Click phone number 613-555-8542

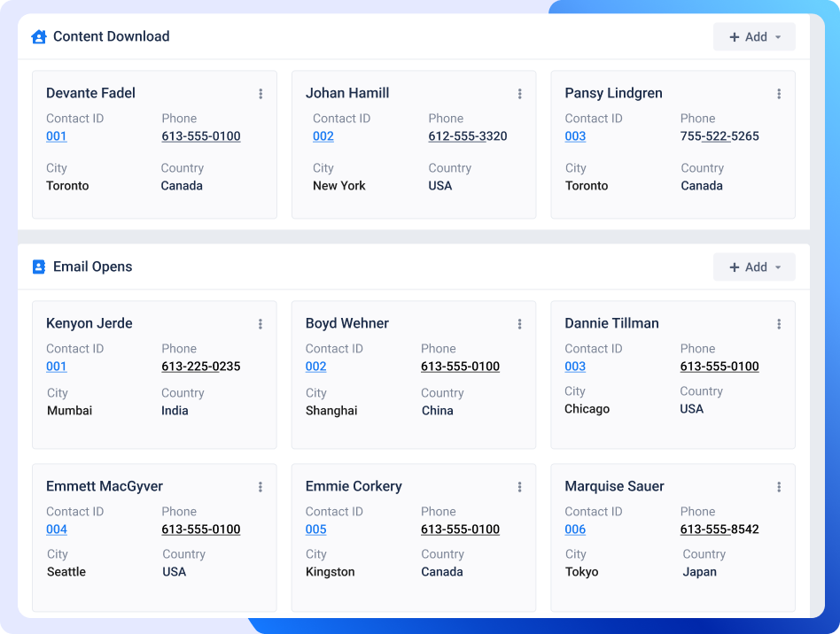pos(719,529)
